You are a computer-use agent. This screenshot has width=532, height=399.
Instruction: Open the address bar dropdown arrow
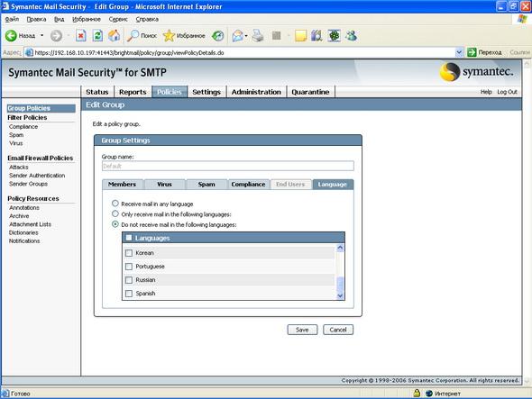pos(459,52)
